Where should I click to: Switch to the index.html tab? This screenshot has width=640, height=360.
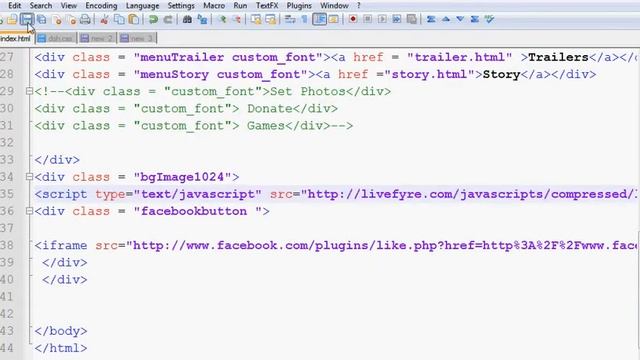click(16, 38)
